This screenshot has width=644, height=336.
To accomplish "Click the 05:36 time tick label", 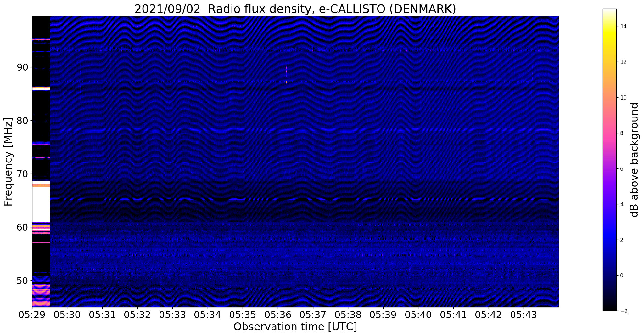I will point(278,315).
